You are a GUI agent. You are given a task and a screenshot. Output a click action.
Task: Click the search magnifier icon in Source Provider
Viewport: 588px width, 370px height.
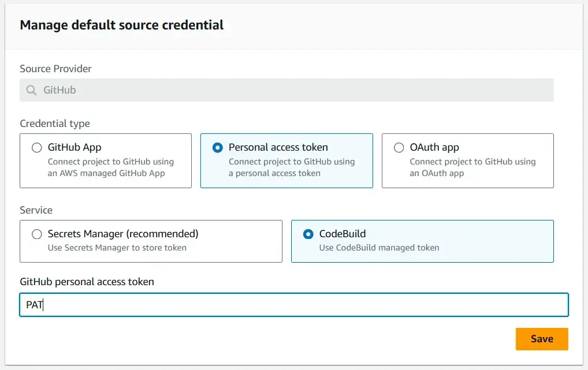pyautogui.click(x=32, y=90)
